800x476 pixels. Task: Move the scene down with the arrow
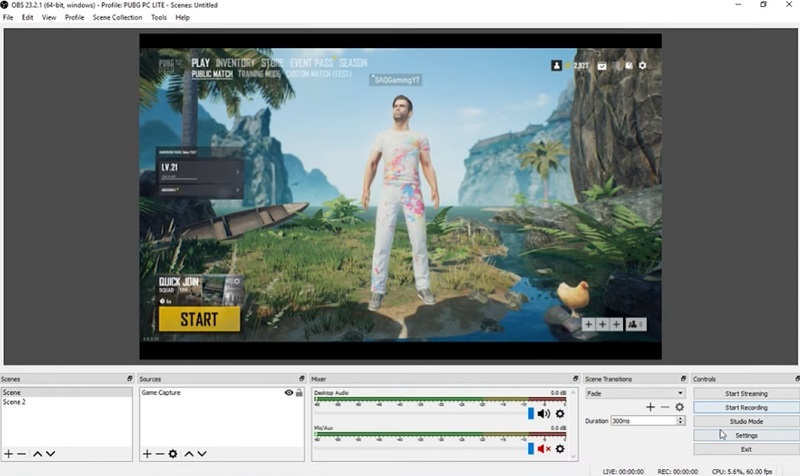point(51,454)
